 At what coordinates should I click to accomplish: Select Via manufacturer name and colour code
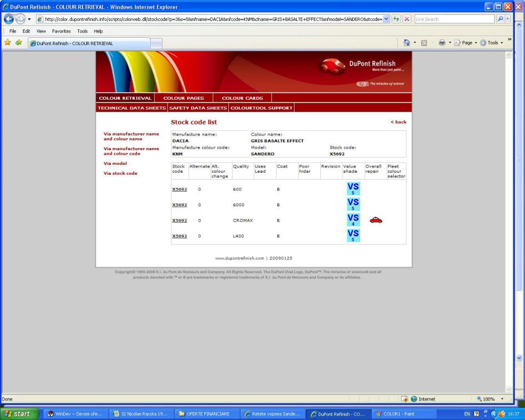click(x=131, y=151)
